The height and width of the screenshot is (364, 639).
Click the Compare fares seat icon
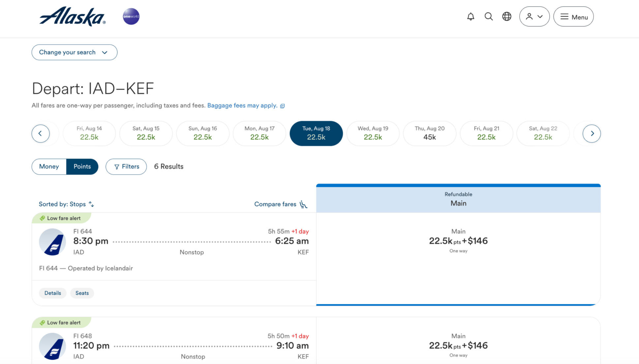[x=303, y=204]
